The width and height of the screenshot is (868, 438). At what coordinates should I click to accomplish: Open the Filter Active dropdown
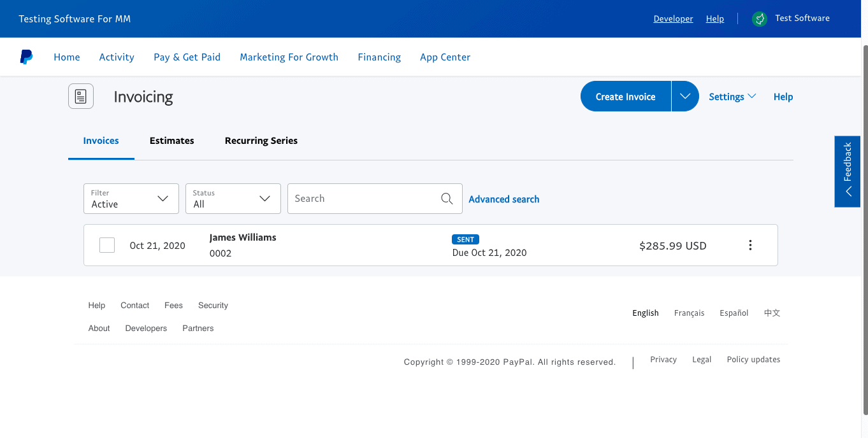coord(131,199)
